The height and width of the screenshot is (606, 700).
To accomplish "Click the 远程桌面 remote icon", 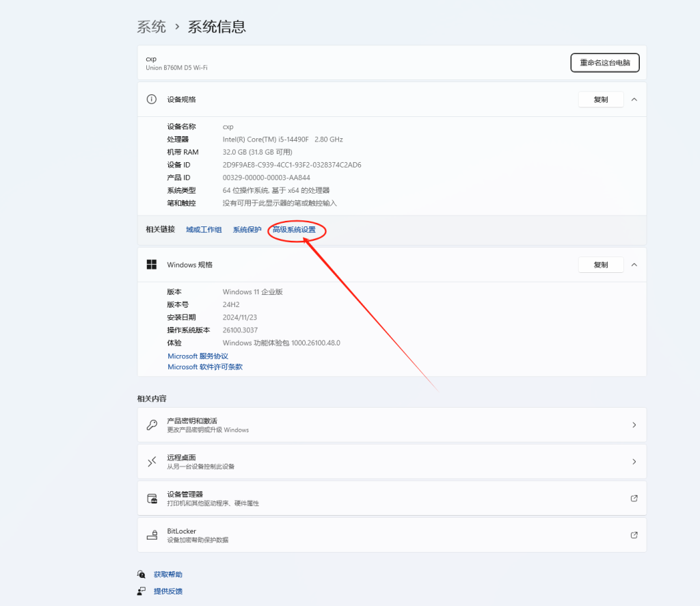I will [x=152, y=461].
